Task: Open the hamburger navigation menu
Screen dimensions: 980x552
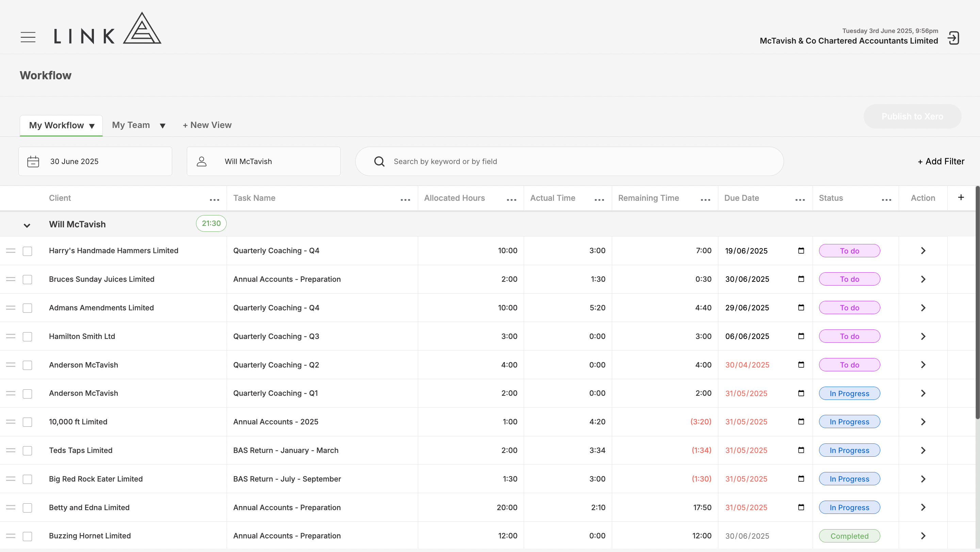Action: tap(28, 37)
